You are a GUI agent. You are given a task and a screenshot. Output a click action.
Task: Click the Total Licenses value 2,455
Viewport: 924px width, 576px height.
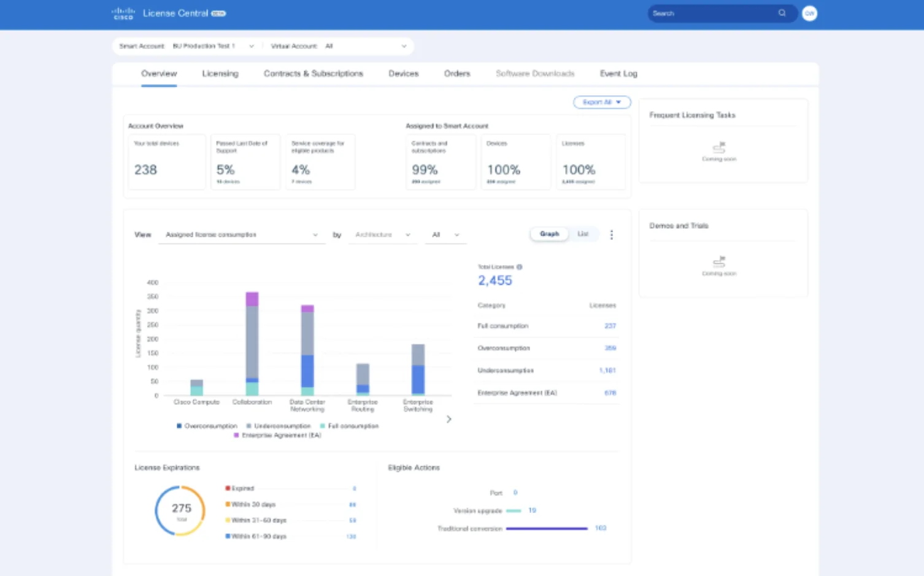(495, 280)
